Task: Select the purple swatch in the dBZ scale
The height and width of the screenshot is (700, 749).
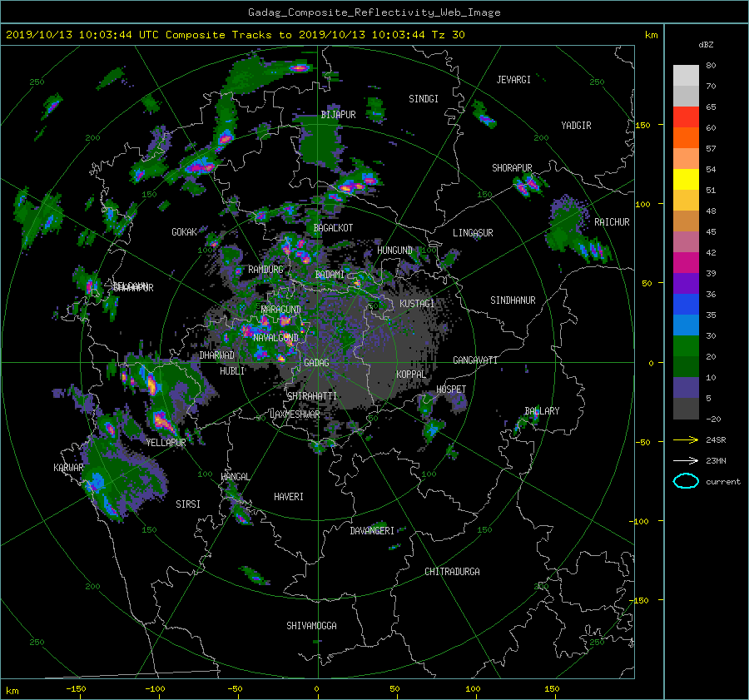Action: click(x=686, y=283)
